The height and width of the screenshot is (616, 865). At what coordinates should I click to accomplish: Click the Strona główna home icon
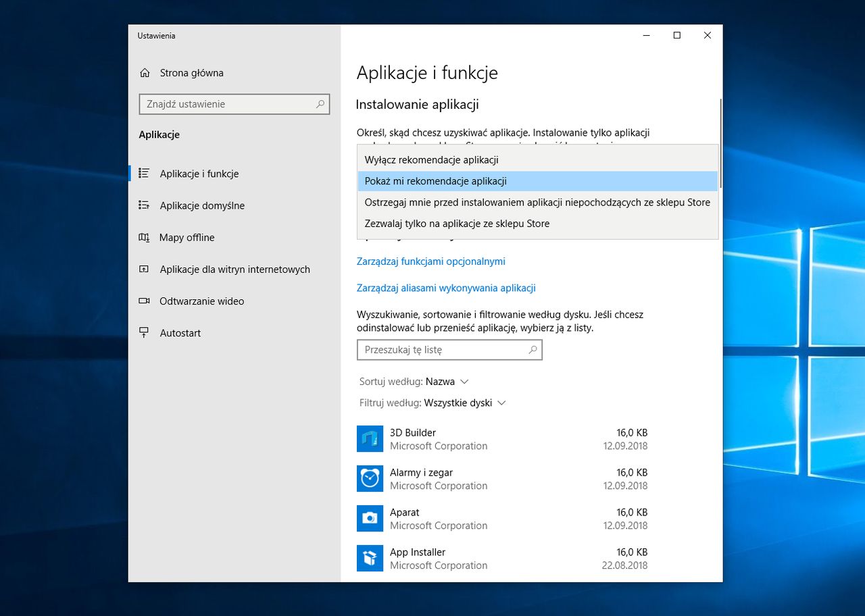[x=145, y=73]
